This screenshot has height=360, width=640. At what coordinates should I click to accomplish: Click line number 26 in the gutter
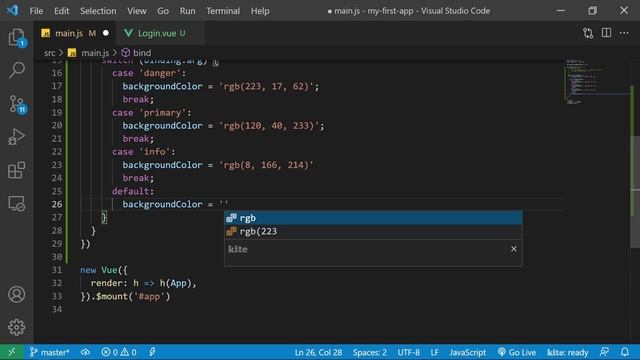coord(57,204)
